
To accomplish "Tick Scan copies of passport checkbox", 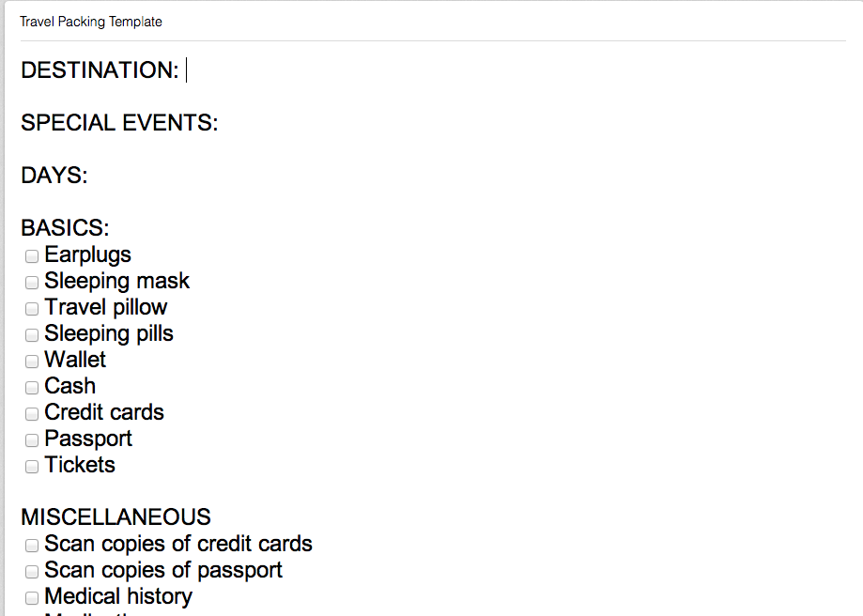I will pyautogui.click(x=32, y=571).
